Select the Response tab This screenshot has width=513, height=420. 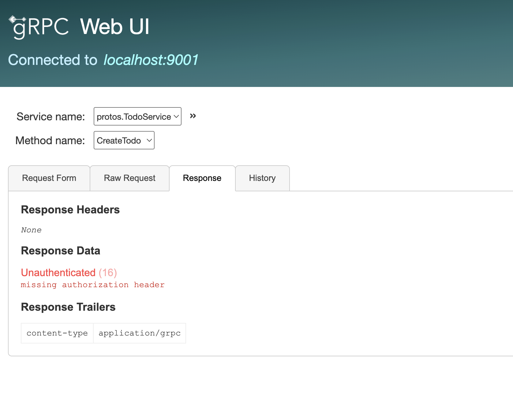202,178
